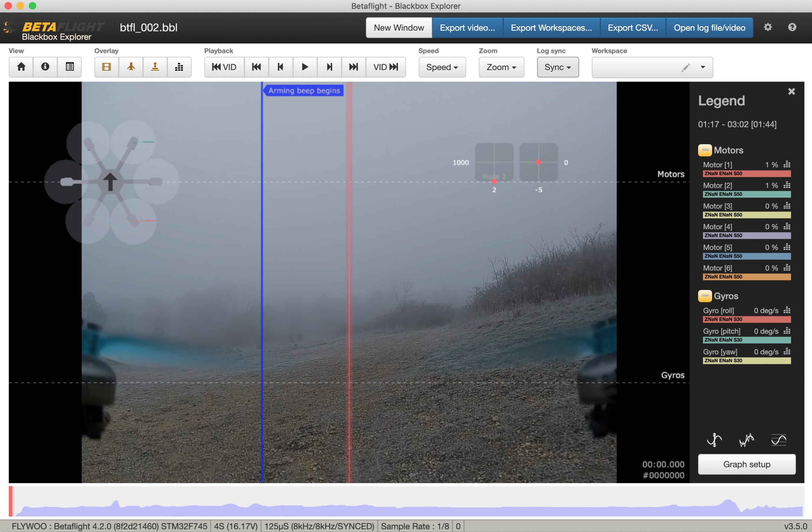
Task: Click the workspace pencil edit icon
Action: click(x=686, y=67)
